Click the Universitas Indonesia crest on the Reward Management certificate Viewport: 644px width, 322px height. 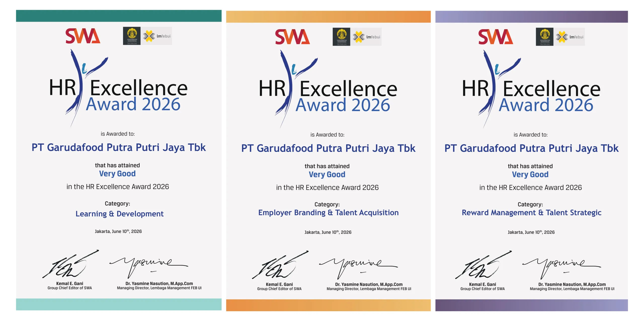545,37
